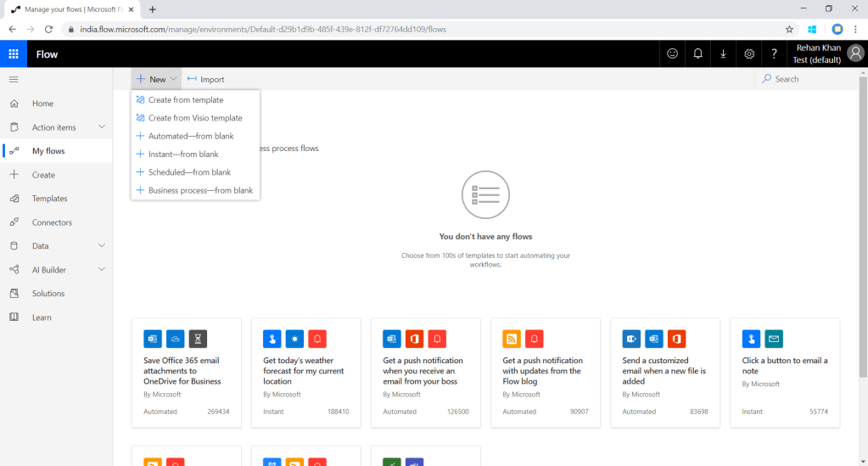Toggle the New dropdown button
868x466 pixels.
pyautogui.click(x=157, y=79)
